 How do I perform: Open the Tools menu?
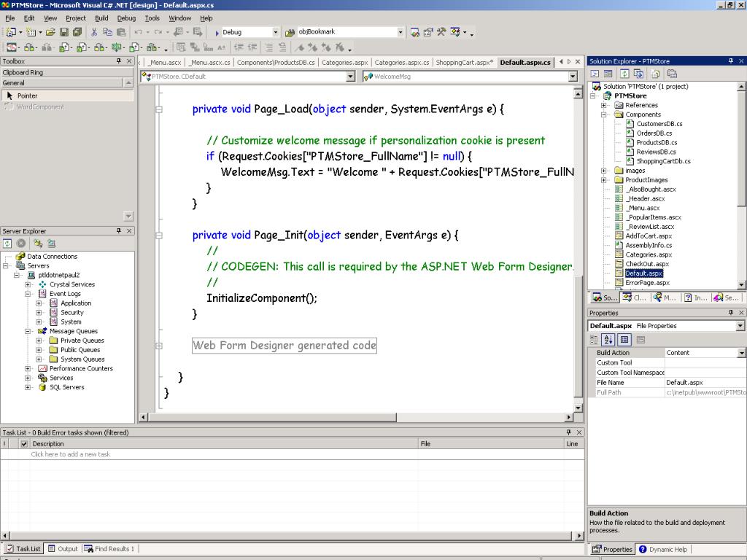pos(152,18)
